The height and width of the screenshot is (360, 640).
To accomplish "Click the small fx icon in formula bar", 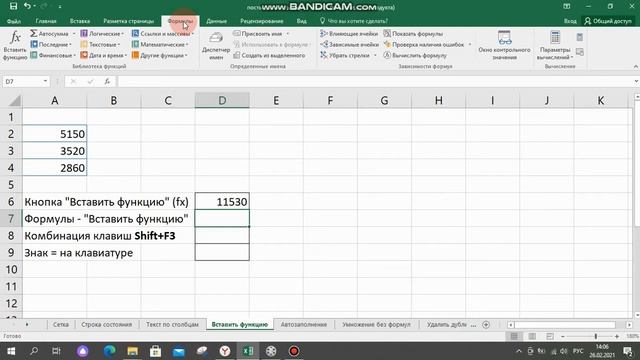I will 107,82.
